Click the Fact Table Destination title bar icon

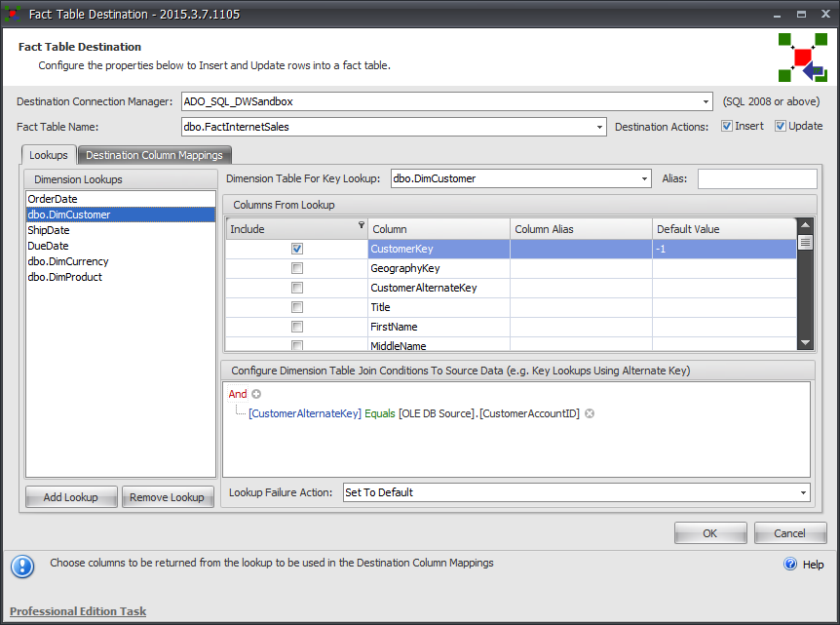[x=12, y=14]
